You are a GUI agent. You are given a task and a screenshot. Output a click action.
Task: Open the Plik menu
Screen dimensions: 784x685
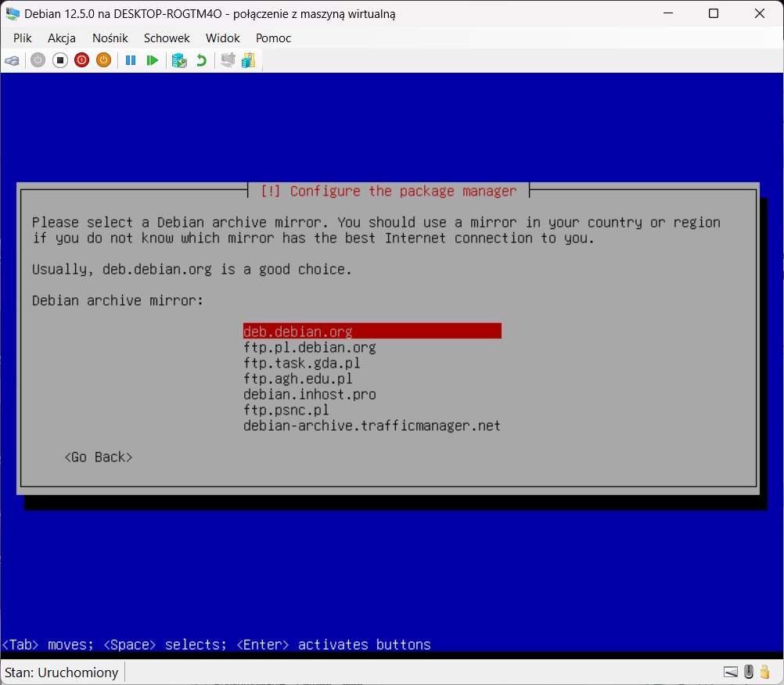pos(23,38)
